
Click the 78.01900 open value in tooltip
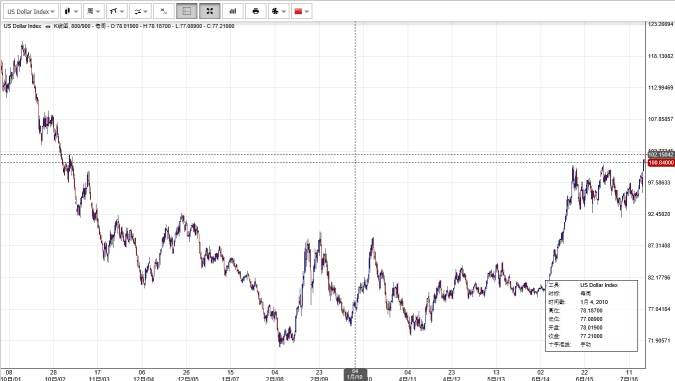tap(591, 328)
